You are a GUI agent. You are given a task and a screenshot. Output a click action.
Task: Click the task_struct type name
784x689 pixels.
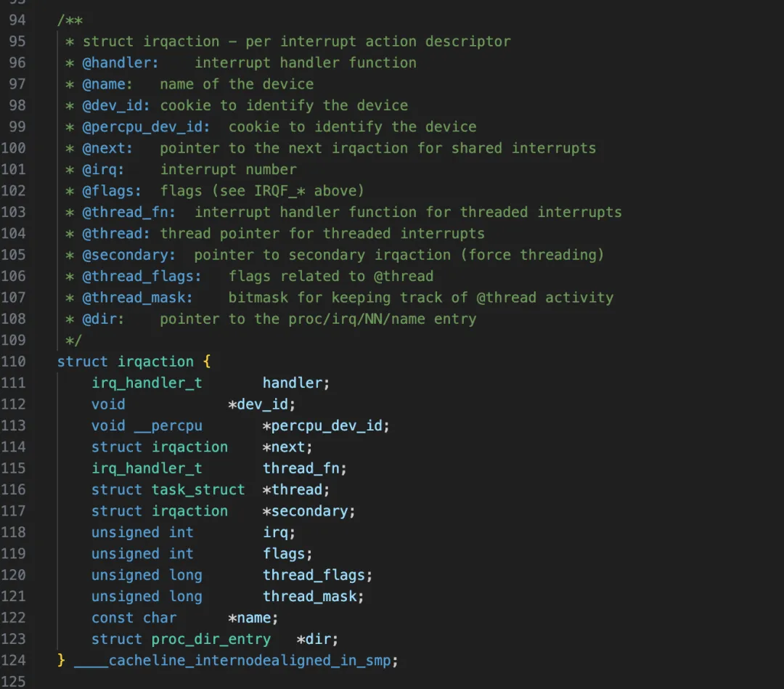(198, 490)
